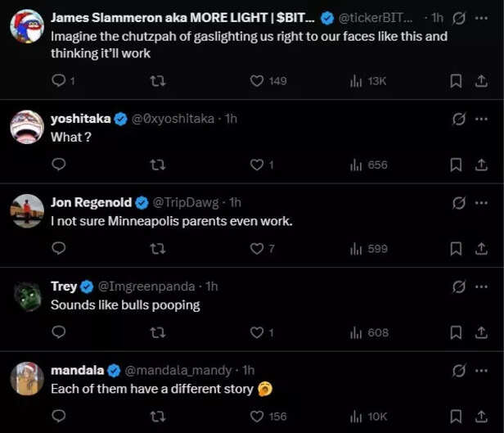Like Jon Regenold's tweet with 7 likes
Viewport: 504px width, 433px height.
[x=257, y=248]
